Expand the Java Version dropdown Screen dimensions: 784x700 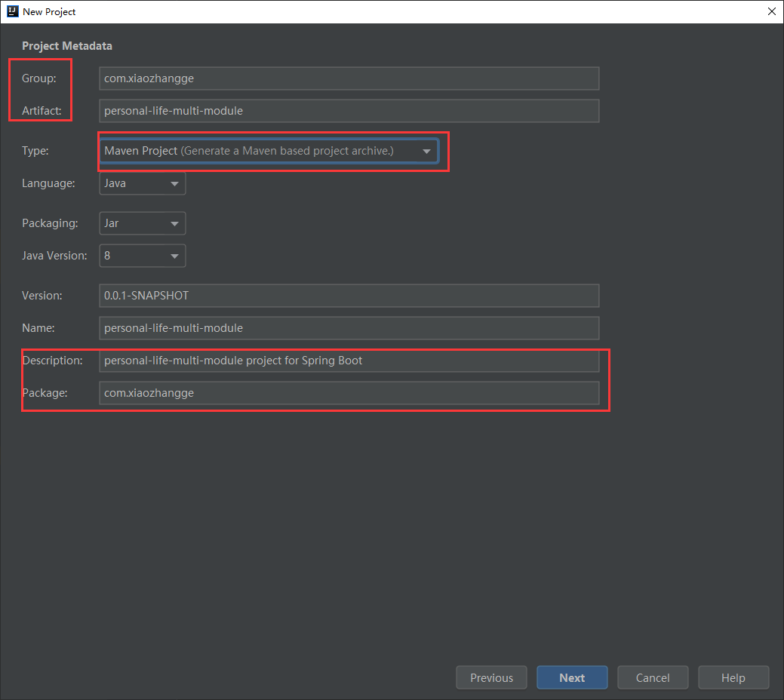click(142, 256)
